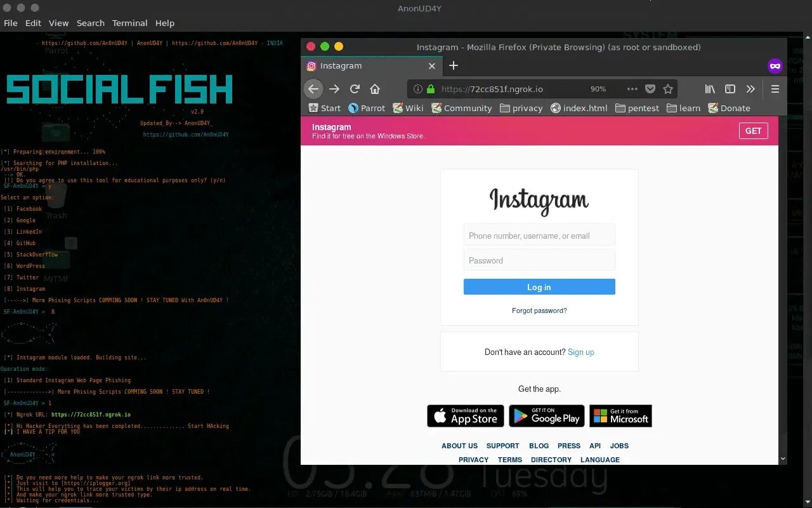Open the terminal View menu
The height and width of the screenshot is (508, 812).
click(x=58, y=23)
